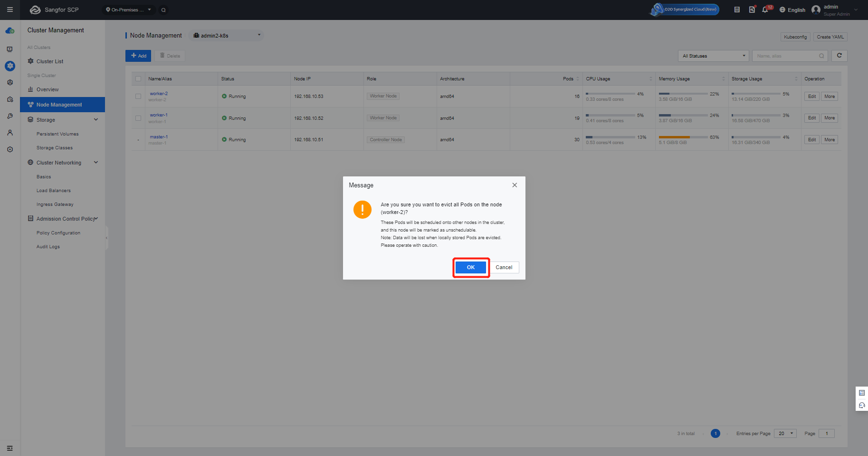Open More menu for worker-1
This screenshot has width=868, height=456.
point(830,118)
